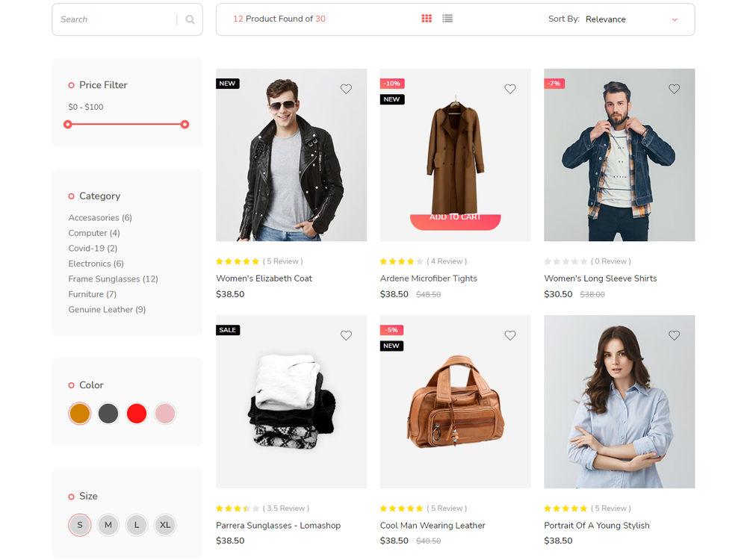The image size is (747, 560).
Task: Add Cool Man Wearing Leather to wishlist
Action: [509, 335]
